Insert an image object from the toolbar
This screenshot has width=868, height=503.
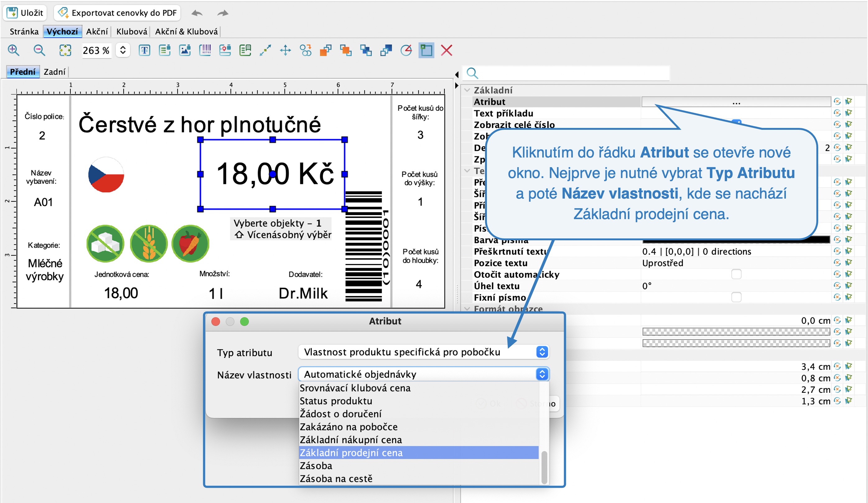[x=185, y=50]
